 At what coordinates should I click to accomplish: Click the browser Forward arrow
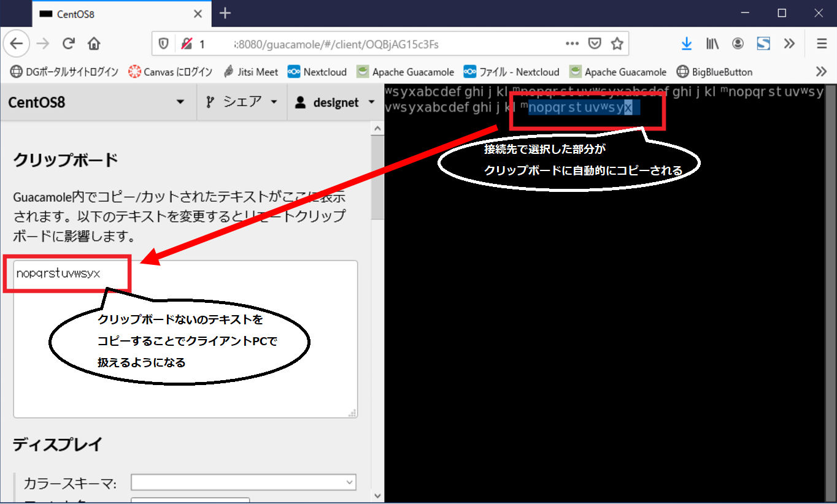[42, 44]
